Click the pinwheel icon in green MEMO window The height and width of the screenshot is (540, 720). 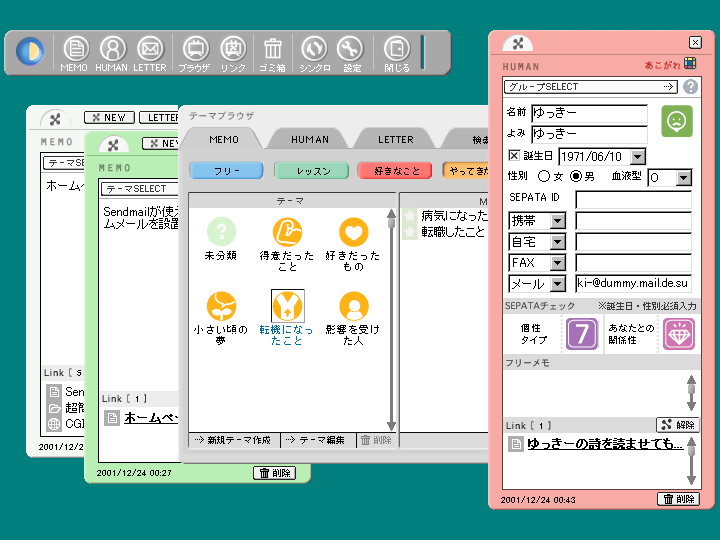[x=113, y=146]
